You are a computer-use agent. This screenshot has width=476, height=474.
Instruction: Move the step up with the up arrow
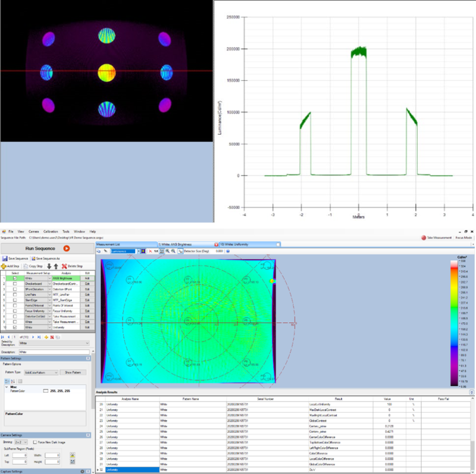click(x=56, y=266)
